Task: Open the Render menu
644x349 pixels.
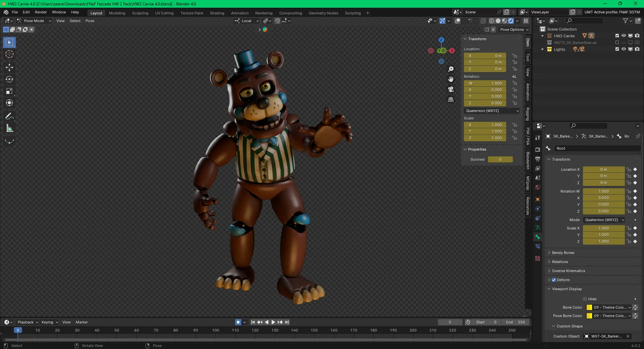Action: 41,12
